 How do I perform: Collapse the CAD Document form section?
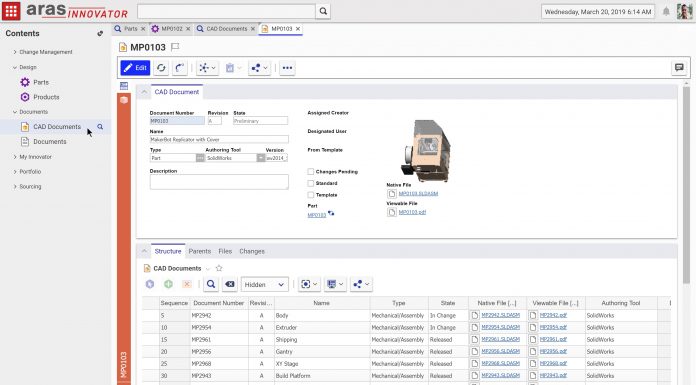pos(144,92)
